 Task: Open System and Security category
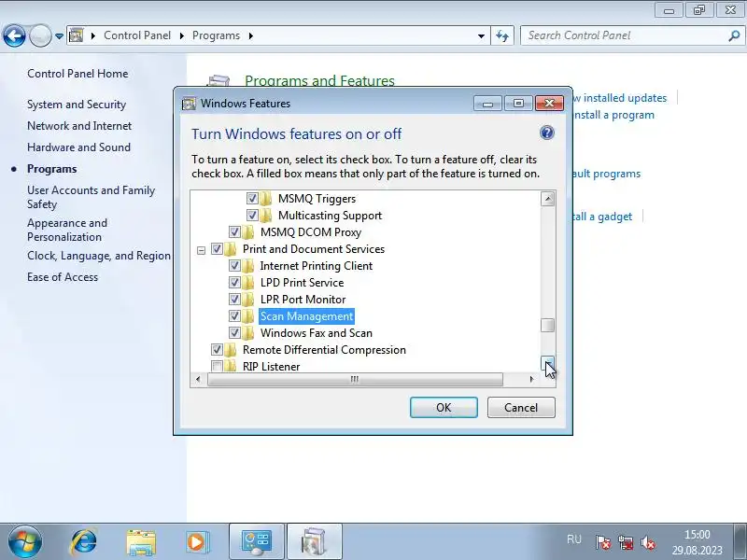coord(77,105)
